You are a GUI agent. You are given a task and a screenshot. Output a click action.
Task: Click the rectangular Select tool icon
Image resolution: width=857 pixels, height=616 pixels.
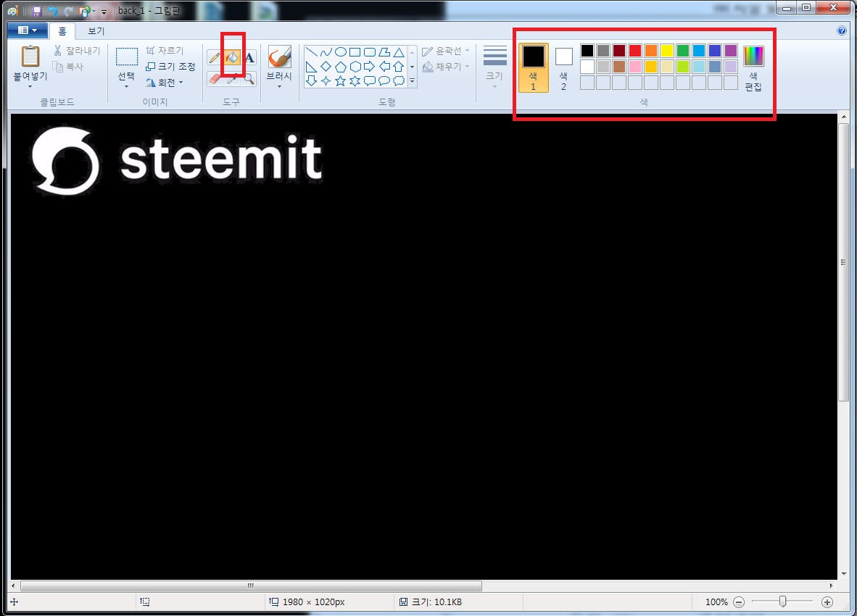[x=127, y=57]
